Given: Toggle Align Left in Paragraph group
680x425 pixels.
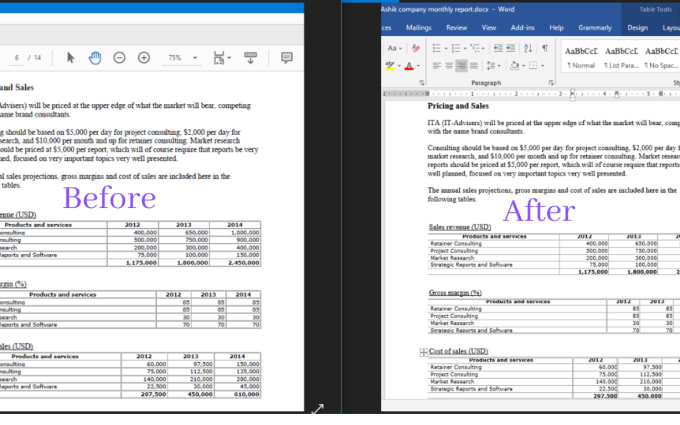Looking at the screenshot, I should coord(437,66).
